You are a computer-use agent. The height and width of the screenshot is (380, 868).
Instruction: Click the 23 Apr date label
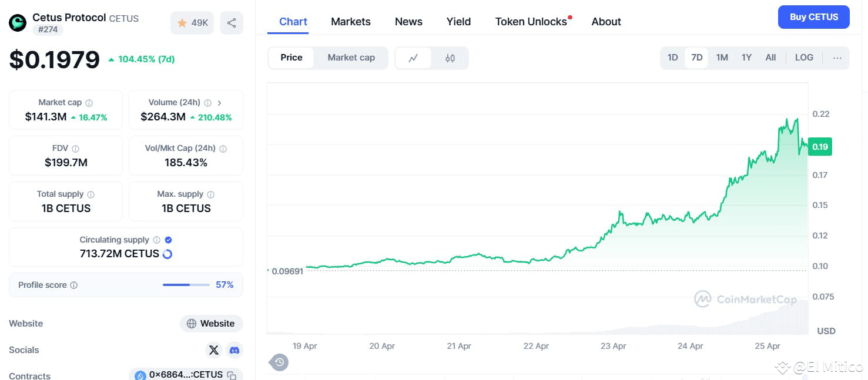(613, 346)
